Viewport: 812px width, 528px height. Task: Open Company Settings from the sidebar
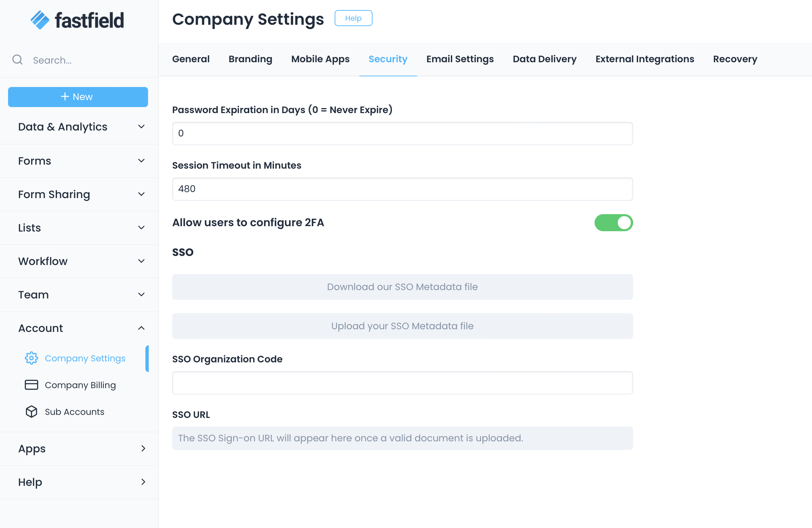tap(85, 358)
